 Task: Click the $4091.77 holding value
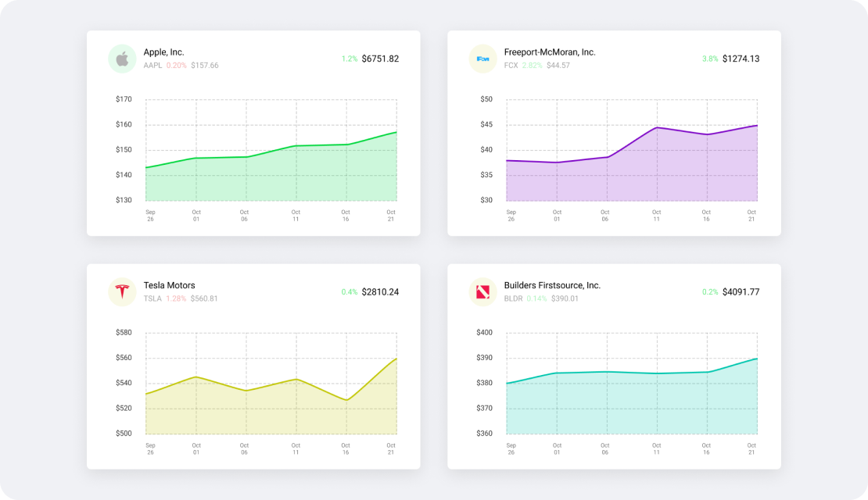741,292
